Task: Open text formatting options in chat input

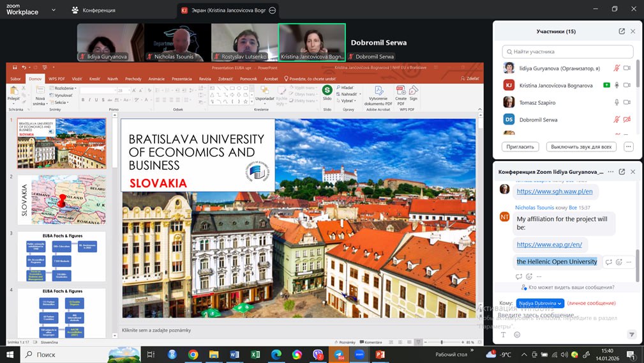Action: [503, 334]
